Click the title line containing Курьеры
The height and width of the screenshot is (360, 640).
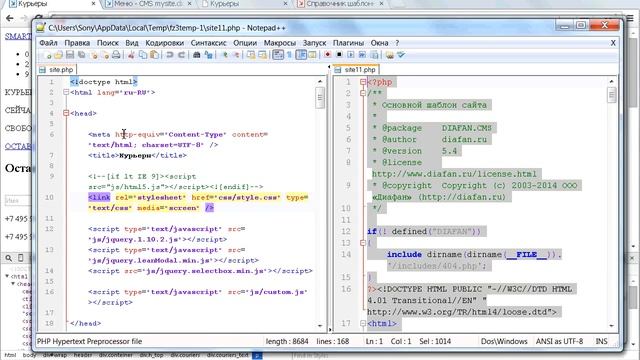[x=137, y=156]
